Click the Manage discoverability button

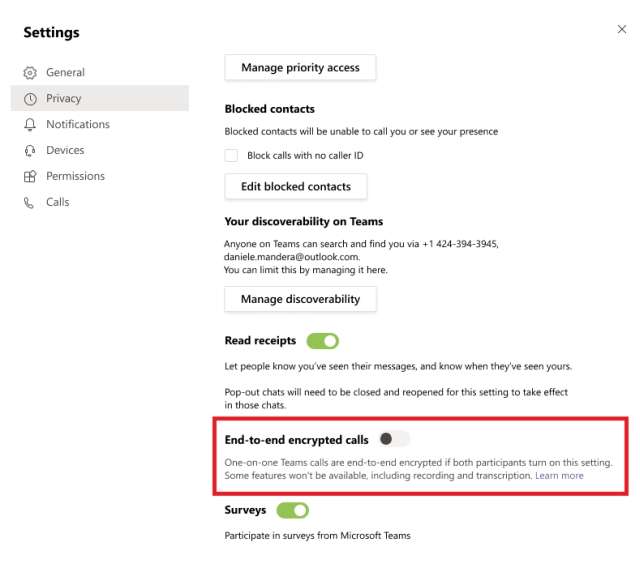click(300, 299)
